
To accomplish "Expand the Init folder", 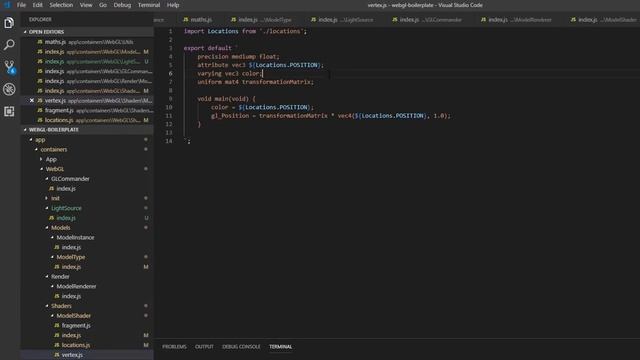I will tap(47, 198).
